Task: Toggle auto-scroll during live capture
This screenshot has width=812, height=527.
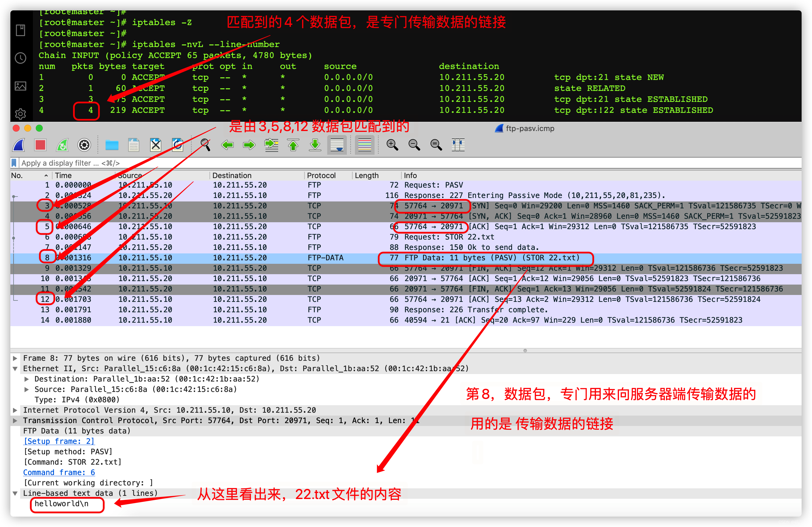Action: point(337,145)
